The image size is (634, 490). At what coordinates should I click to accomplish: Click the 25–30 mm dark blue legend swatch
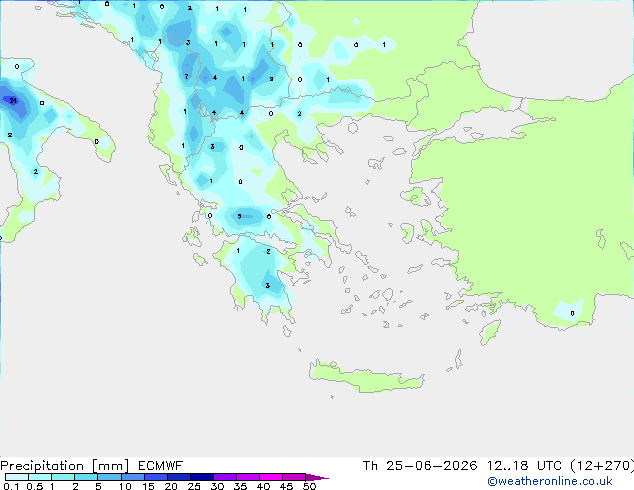tap(201, 477)
